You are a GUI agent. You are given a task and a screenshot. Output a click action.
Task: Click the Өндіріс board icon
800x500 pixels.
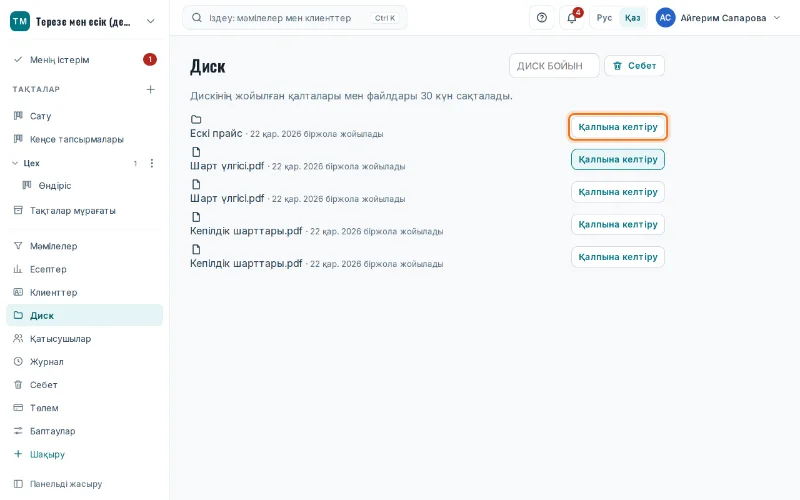pyautogui.click(x=27, y=185)
